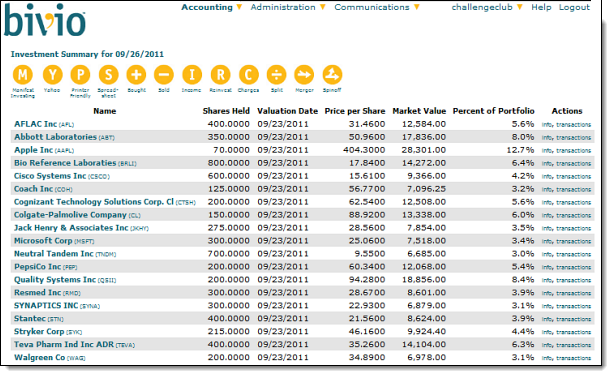The image size is (612, 376).
Task: Select Bio Reference's 800.0000 shares held
Action: point(229,163)
